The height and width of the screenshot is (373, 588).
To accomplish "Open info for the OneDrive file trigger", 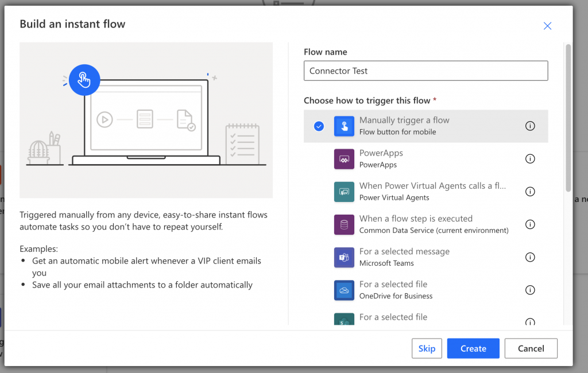I will pyautogui.click(x=530, y=290).
